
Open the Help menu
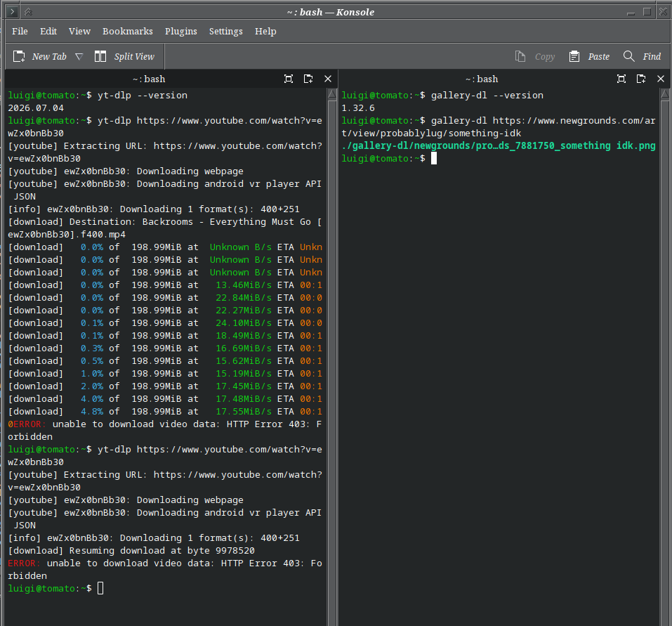tap(265, 32)
